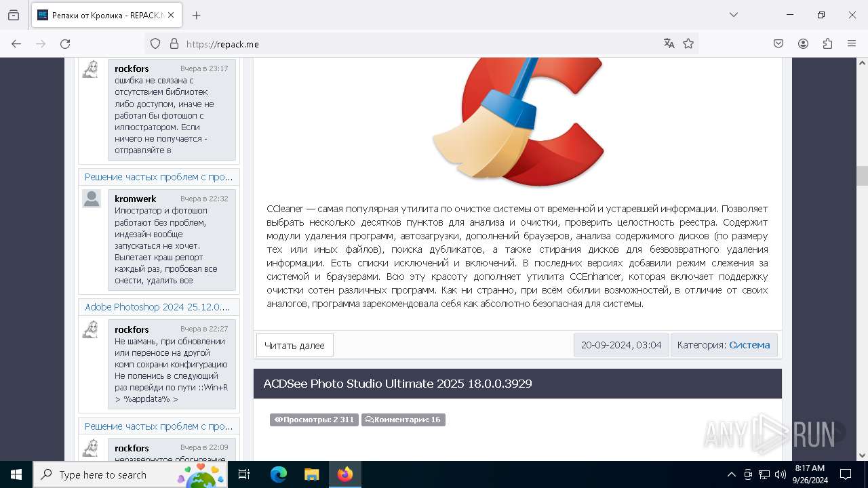Click the Читать далее button
The image size is (868, 488).
tap(294, 345)
